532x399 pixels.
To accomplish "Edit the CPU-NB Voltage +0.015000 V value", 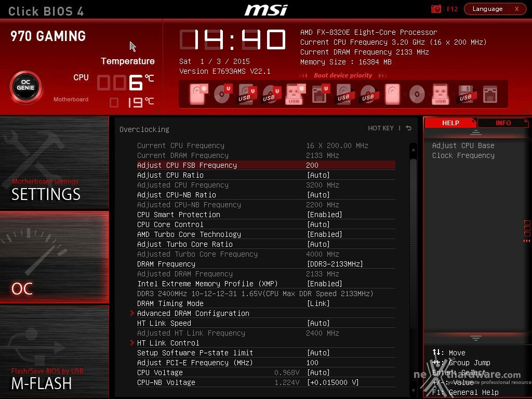I will coord(333,382).
